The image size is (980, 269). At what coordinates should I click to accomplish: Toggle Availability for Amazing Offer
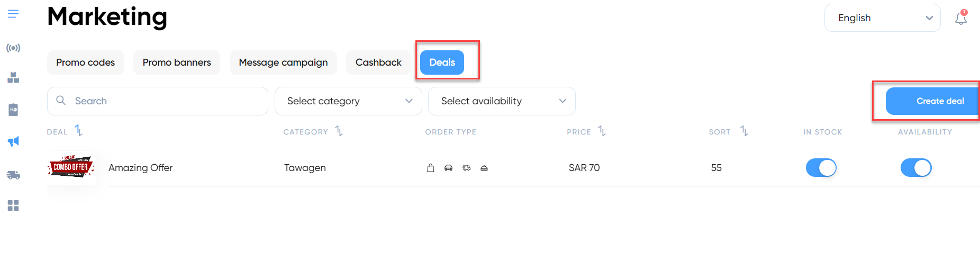(916, 168)
